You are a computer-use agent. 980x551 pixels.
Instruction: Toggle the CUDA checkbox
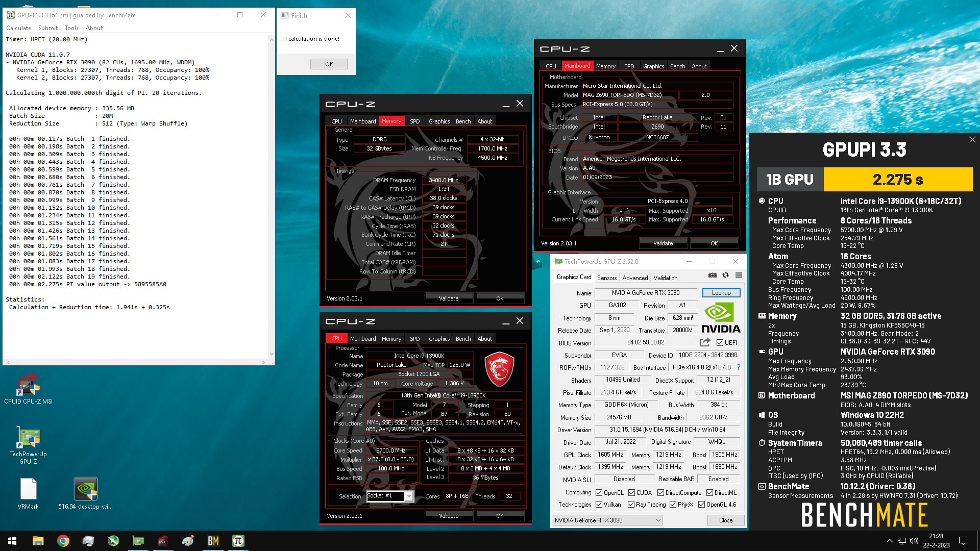[631, 493]
